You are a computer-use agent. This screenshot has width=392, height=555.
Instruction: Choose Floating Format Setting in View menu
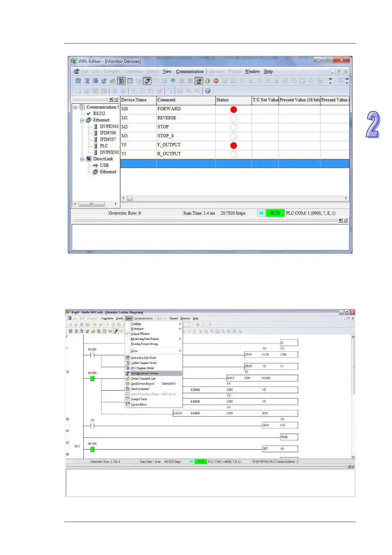154,344
